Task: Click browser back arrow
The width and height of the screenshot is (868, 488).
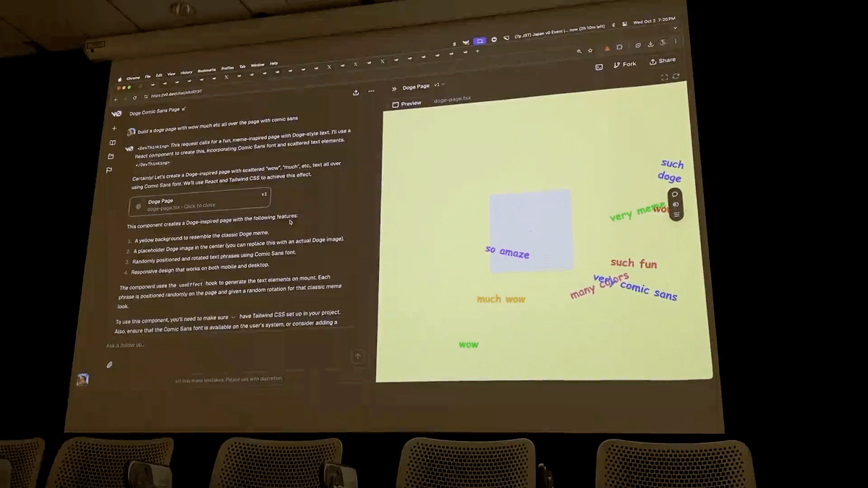Action: 116,100
